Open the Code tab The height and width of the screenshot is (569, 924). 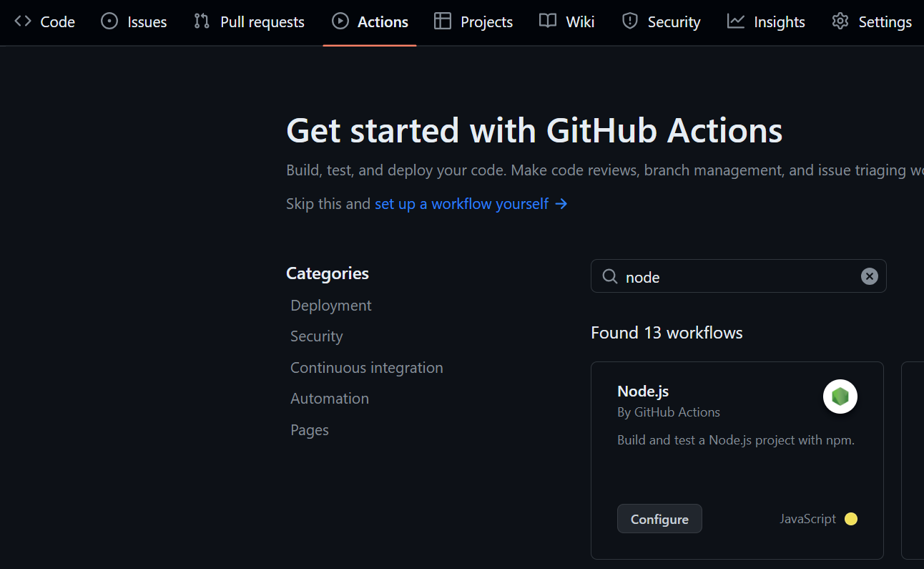tap(44, 21)
